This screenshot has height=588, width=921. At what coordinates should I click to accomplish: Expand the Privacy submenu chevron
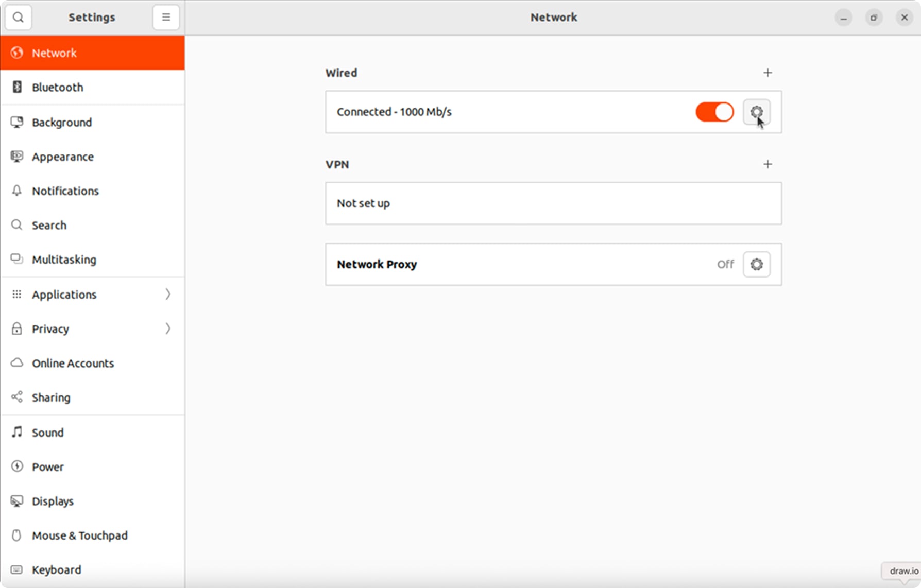(167, 328)
